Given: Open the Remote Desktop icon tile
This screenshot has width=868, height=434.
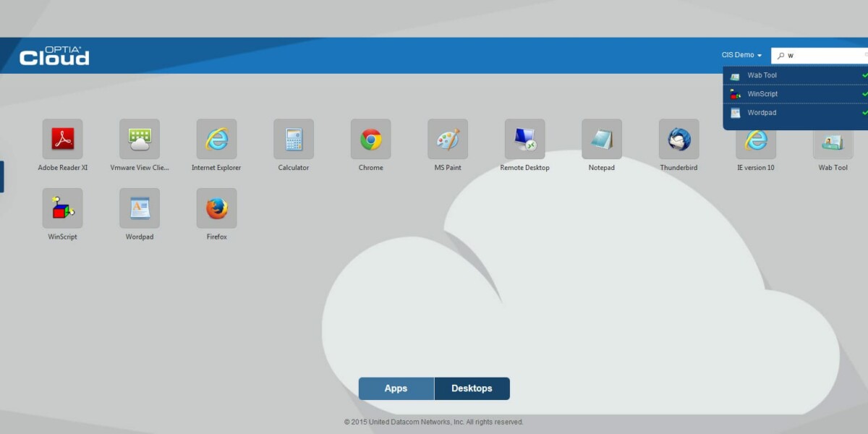Looking at the screenshot, I should (x=525, y=139).
